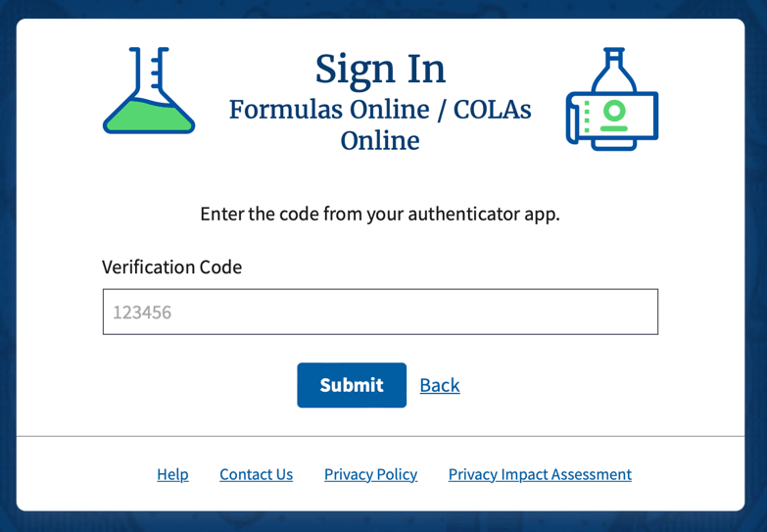
Task: Click the authenticator app instruction text
Action: [x=380, y=214]
